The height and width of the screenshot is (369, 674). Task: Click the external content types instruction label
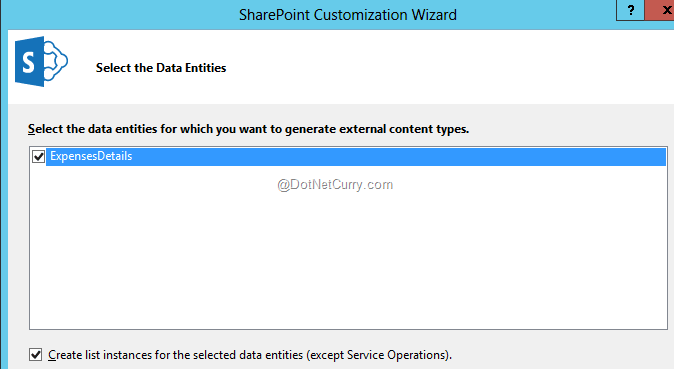point(248,129)
